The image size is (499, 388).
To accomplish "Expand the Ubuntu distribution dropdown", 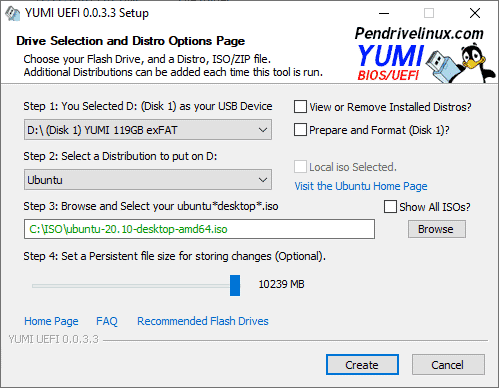I will pyautogui.click(x=148, y=180).
